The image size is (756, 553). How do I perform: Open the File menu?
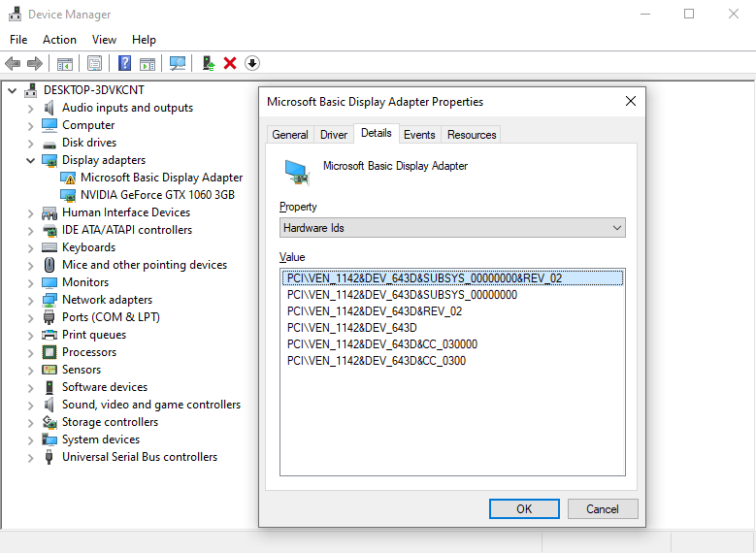(18, 40)
